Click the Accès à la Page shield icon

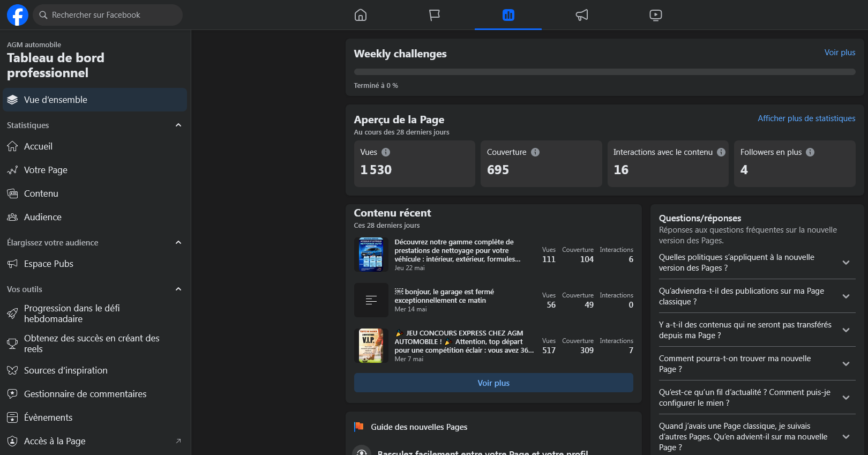point(12,441)
